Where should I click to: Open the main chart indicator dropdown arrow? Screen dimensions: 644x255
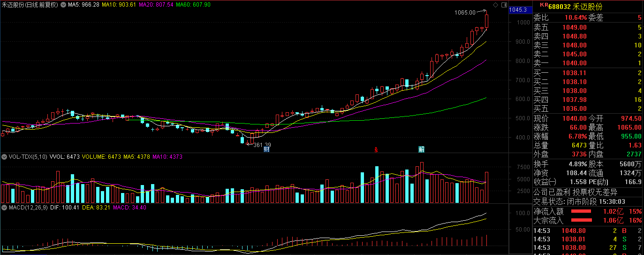64,5
